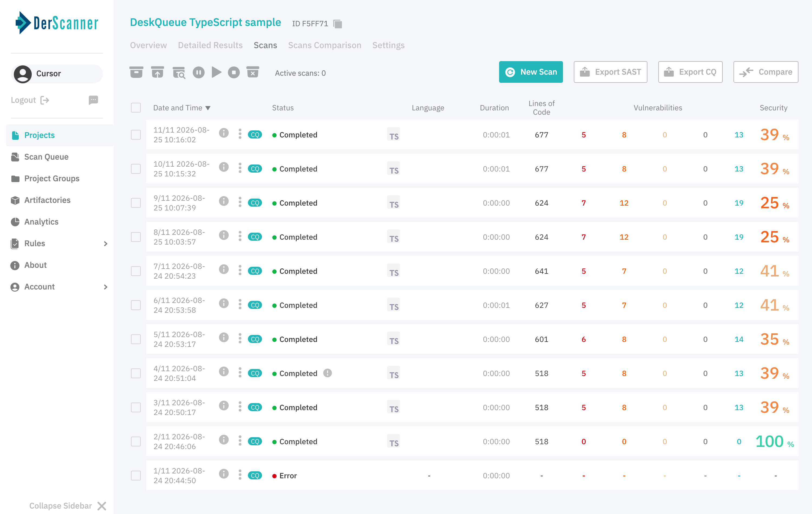The image size is (812, 514).
Task: Open three-dot menu for scan 5/11
Action: (240, 338)
